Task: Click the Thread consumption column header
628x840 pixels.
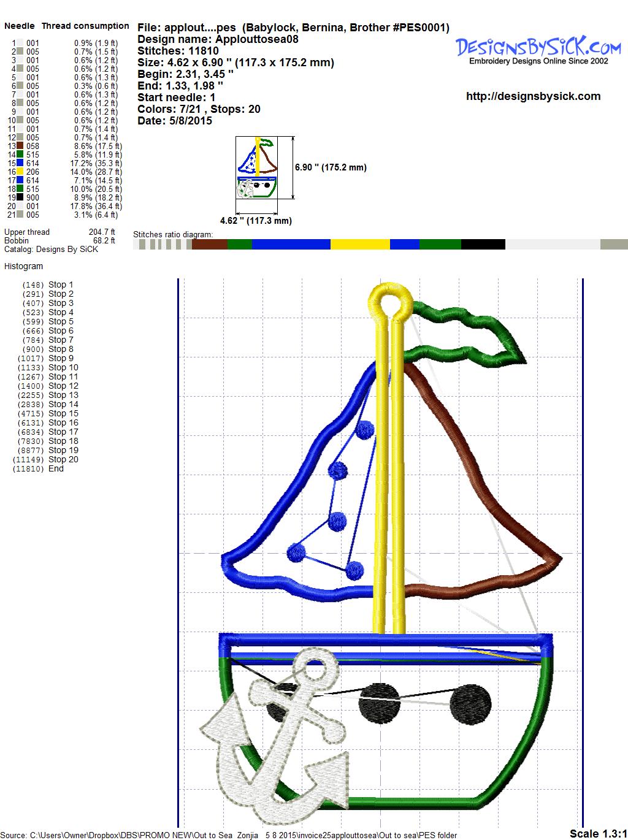Action: pos(85,26)
